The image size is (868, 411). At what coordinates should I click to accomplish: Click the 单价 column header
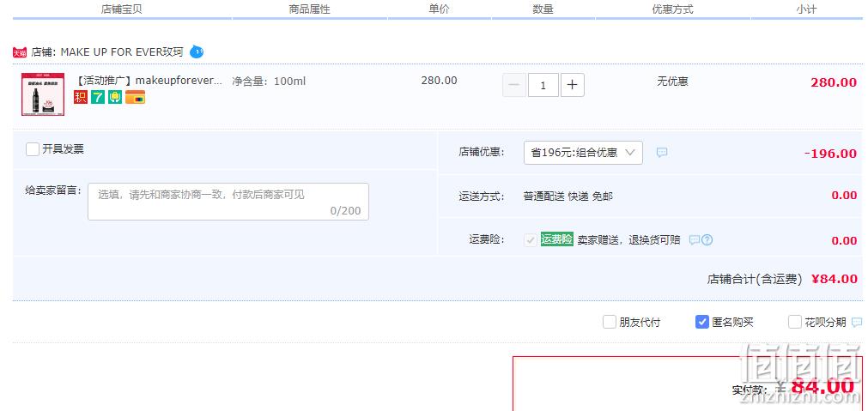click(x=439, y=9)
